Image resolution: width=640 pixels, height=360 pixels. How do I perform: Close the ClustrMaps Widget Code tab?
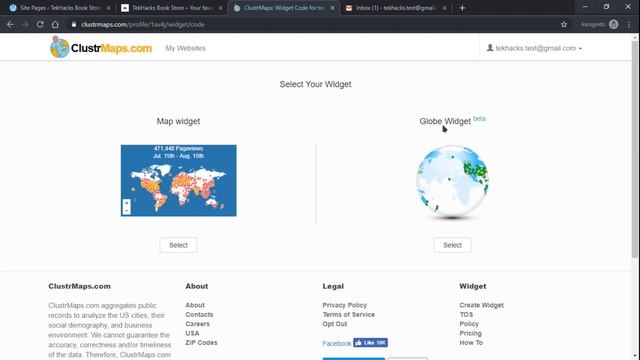[x=332, y=8]
